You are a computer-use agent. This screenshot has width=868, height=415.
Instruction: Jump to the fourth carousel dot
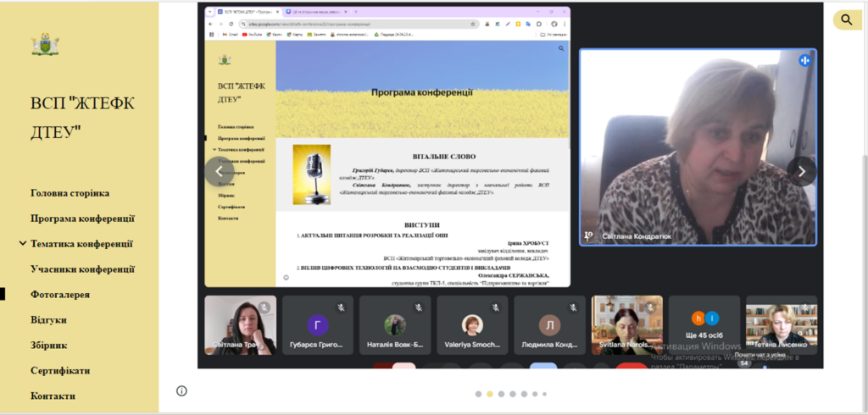(513, 394)
